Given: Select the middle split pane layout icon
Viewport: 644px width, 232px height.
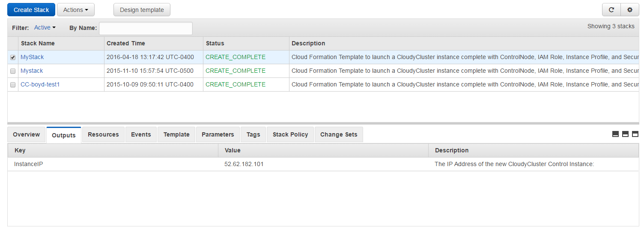Looking at the screenshot, I should (x=625, y=134).
